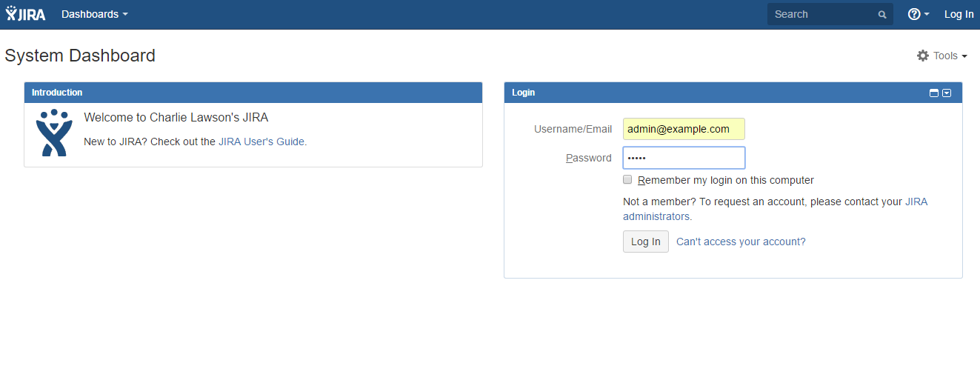Open the Login gadget options arrow
The width and height of the screenshot is (980, 386).
947,93
